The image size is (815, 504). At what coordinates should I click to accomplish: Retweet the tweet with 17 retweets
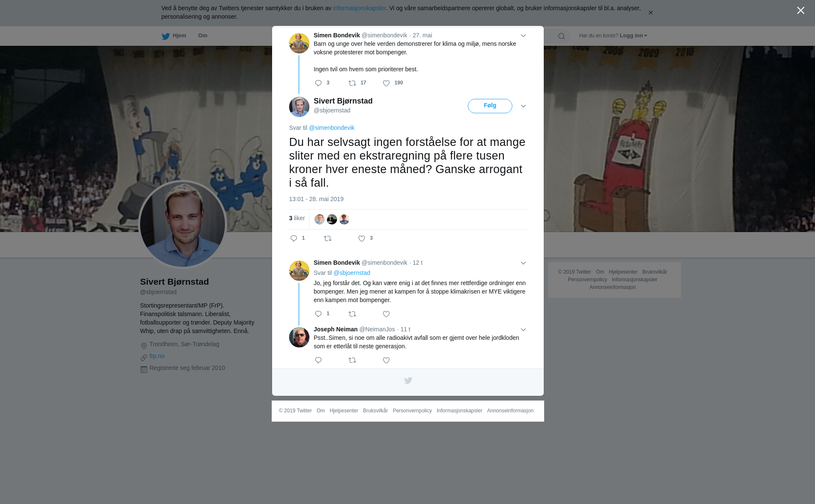point(352,84)
